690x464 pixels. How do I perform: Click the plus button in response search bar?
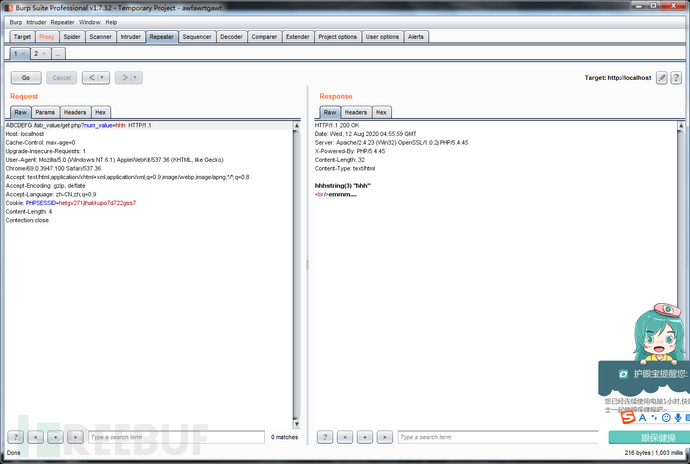(365, 437)
